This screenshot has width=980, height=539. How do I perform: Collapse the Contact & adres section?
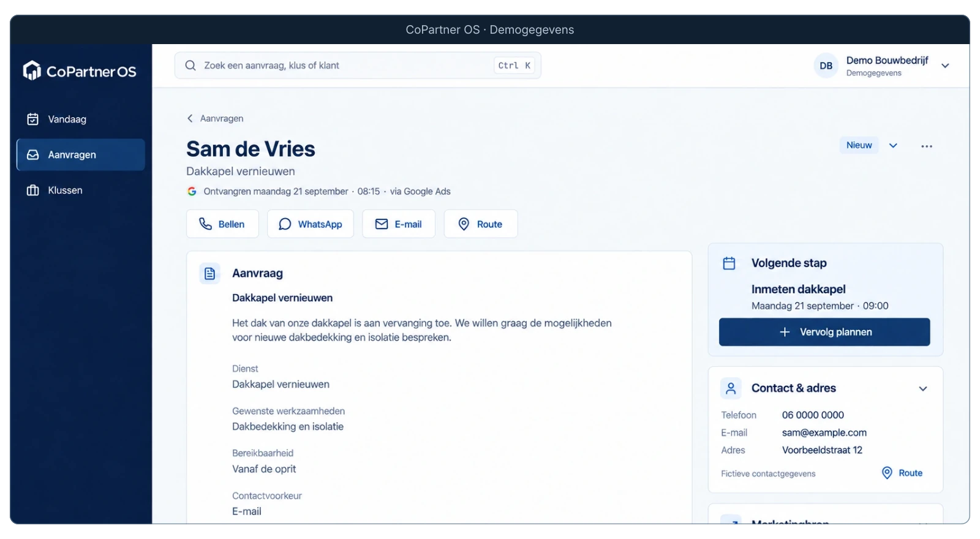click(x=923, y=388)
